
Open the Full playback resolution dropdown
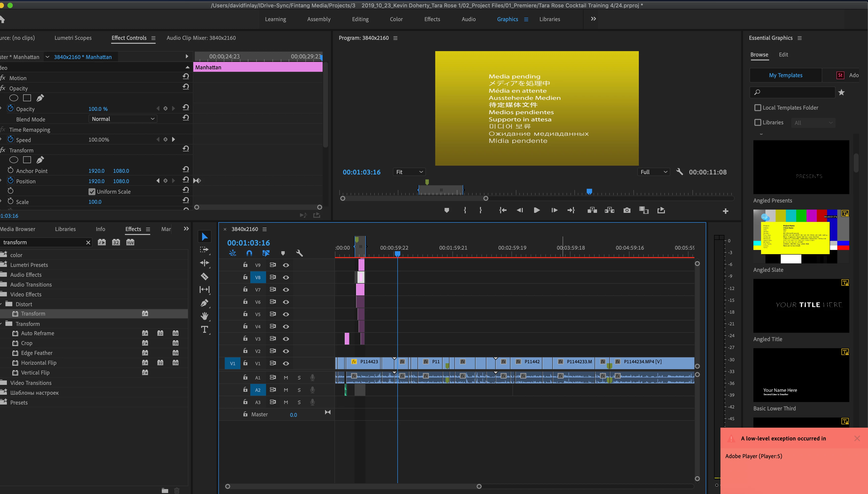(654, 172)
